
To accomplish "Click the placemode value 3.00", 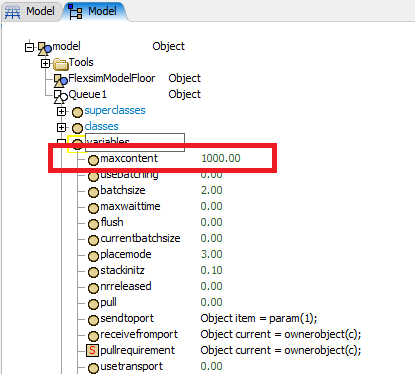I will [x=211, y=254].
